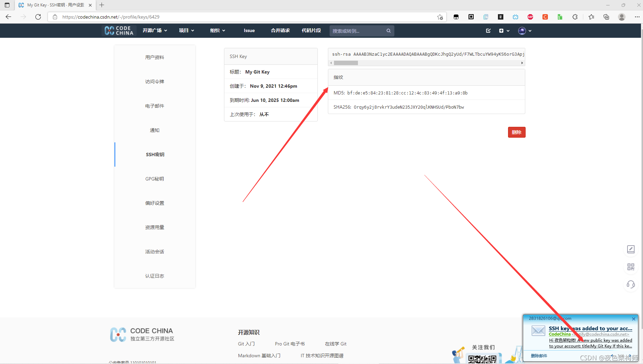Open the Pro Git 电子书 footer link
The height and width of the screenshot is (364, 643).
[290, 344]
